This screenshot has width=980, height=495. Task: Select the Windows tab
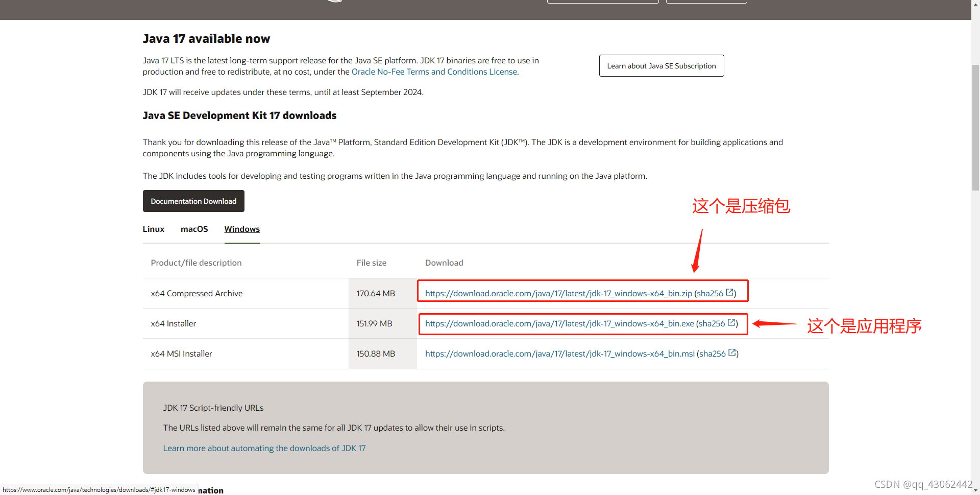[x=242, y=229]
